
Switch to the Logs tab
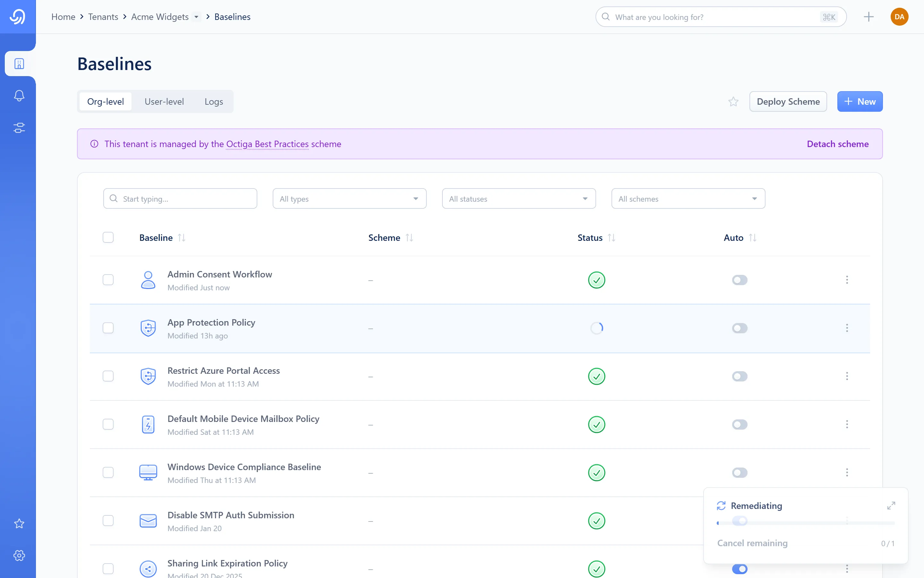214,102
